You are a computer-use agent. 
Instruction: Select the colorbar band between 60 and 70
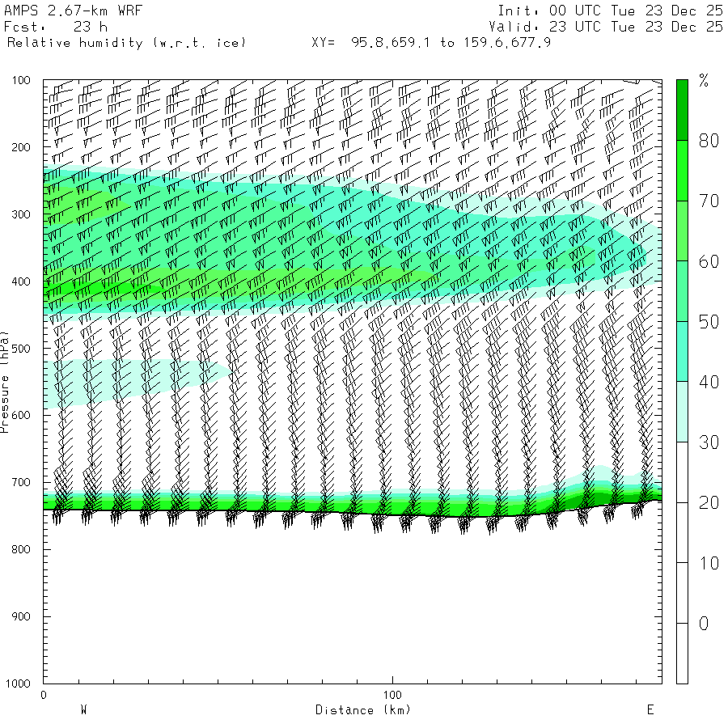682,231
